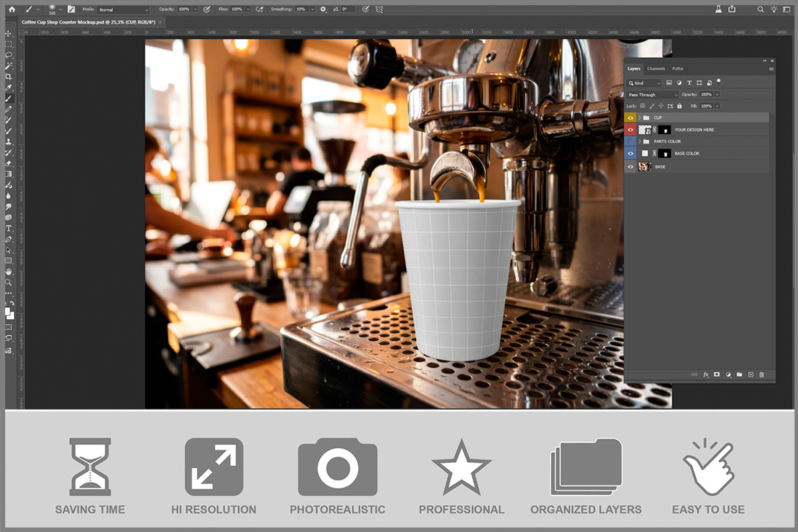Click the Home icon in options bar

(x=11, y=9)
